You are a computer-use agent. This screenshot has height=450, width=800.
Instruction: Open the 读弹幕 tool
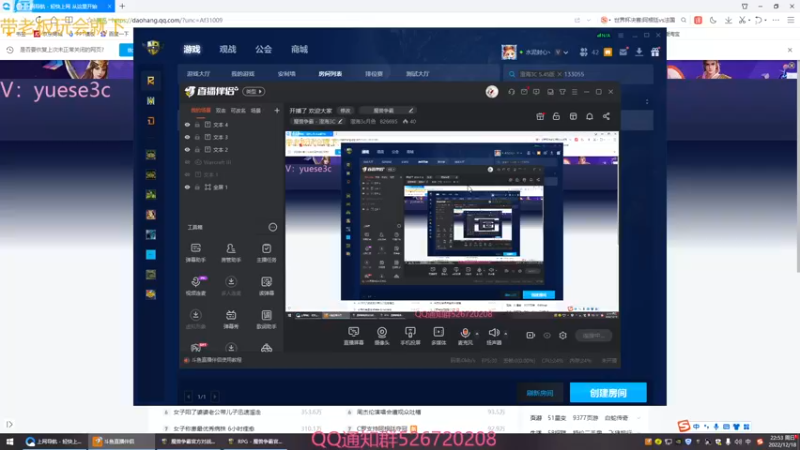(x=266, y=286)
